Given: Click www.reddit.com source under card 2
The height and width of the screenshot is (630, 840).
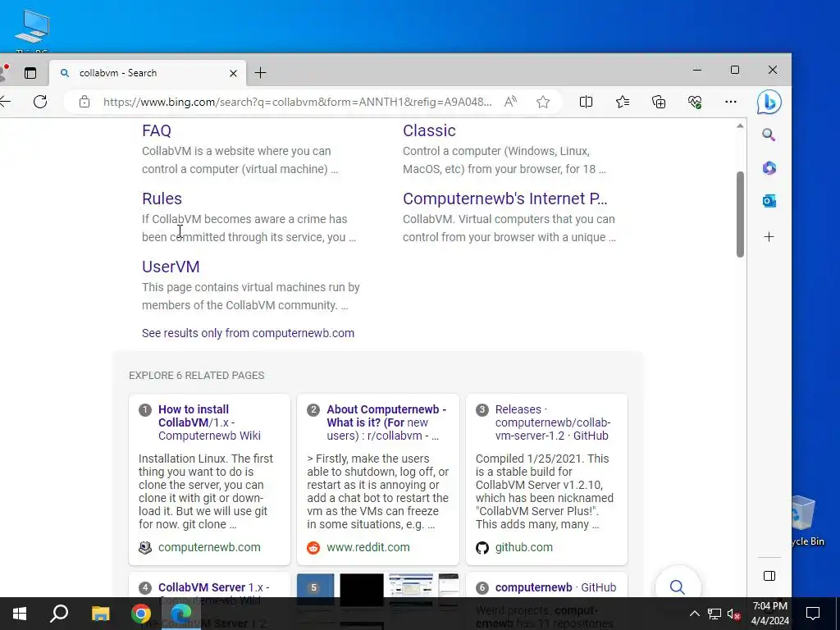Looking at the screenshot, I should coord(368,547).
